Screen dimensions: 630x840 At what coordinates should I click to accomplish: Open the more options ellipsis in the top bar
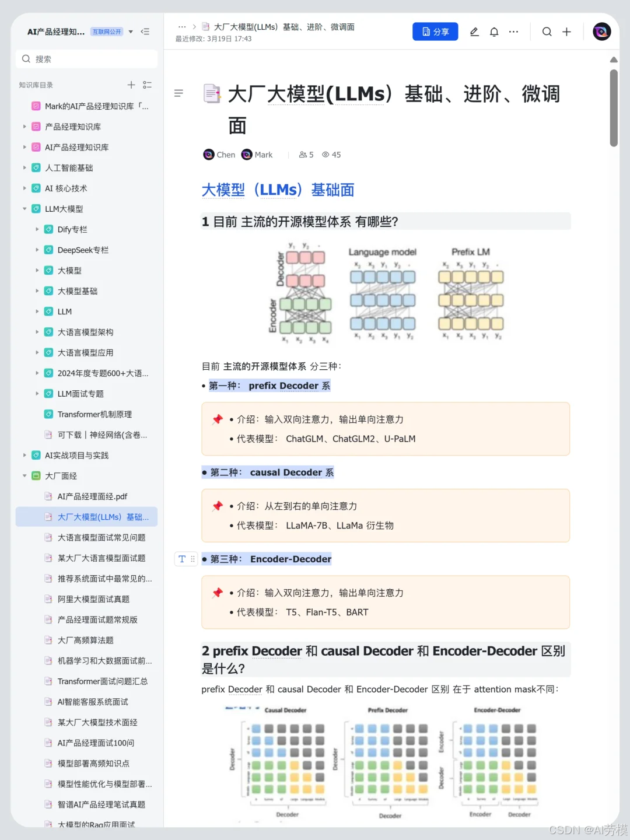coord(513,32)
